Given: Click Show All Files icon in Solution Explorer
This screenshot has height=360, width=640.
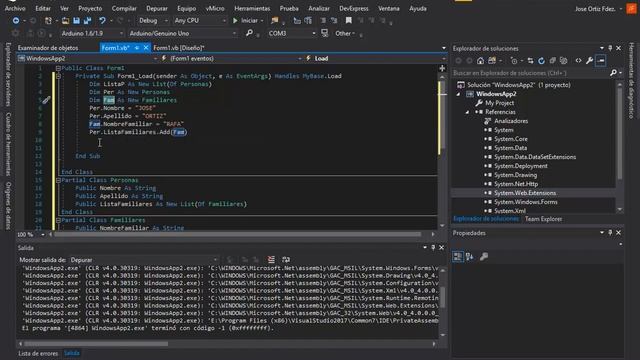Looking at the screenshot, I should [564, 61].
